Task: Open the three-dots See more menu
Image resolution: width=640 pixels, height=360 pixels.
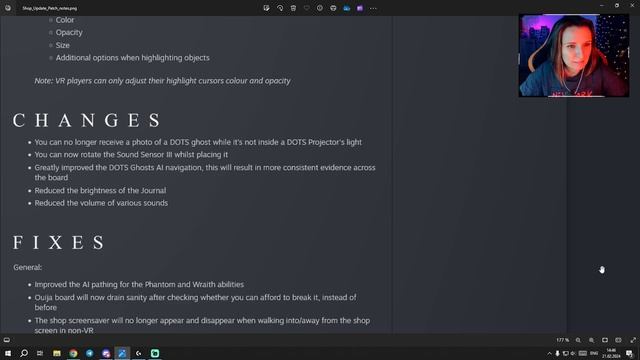Action: click(x=373, y=8)
